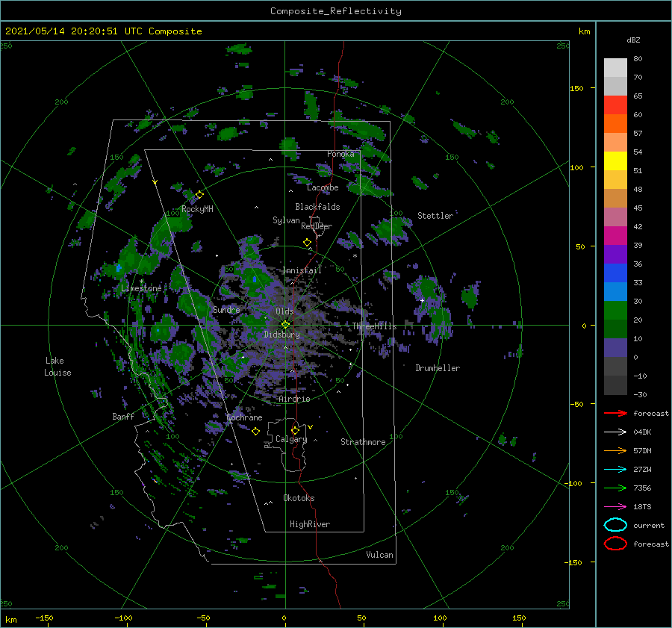Screen dimensions: 672x628
Task: Pick the yellow 51-54 dBZ color swatch
Action: [615, 161]
